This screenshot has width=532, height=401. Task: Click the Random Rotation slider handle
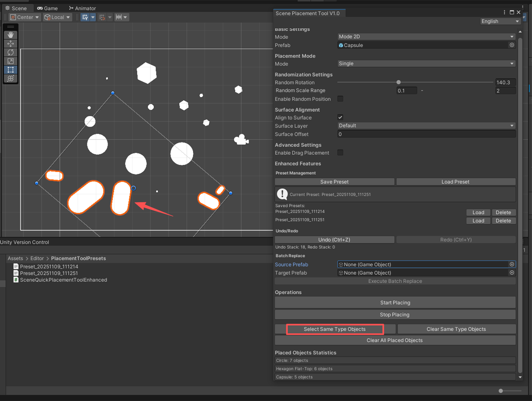click(x=399, y=82)
